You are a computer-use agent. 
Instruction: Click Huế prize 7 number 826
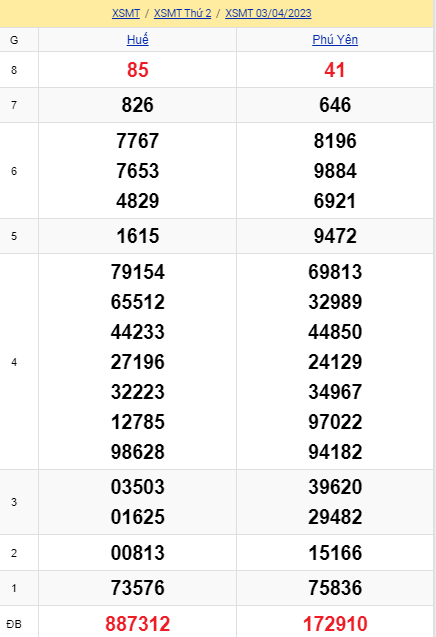click(138, 105)
